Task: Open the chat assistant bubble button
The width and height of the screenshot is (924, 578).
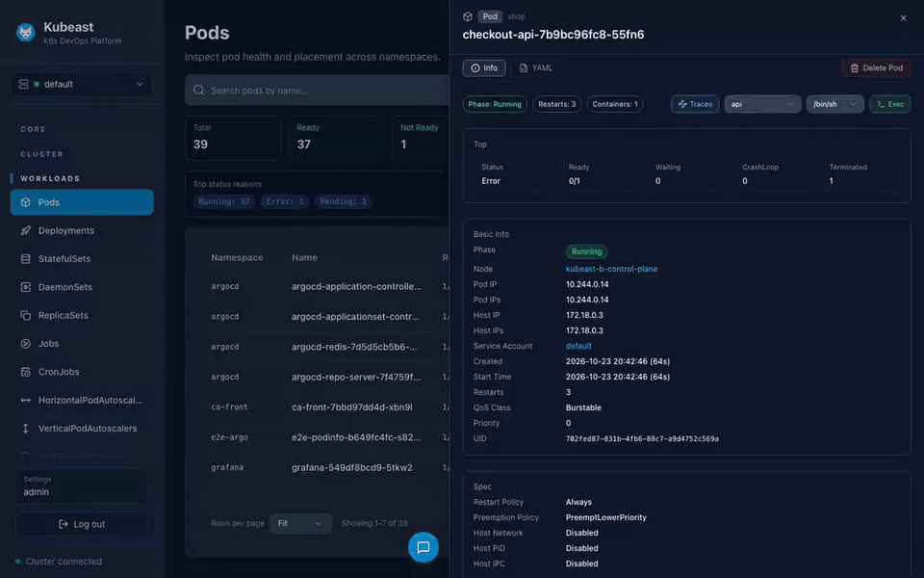Action: coord(423,547)
